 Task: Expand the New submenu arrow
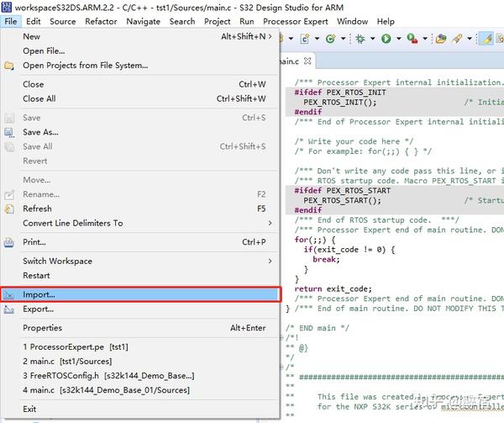(x=270, y=36)
